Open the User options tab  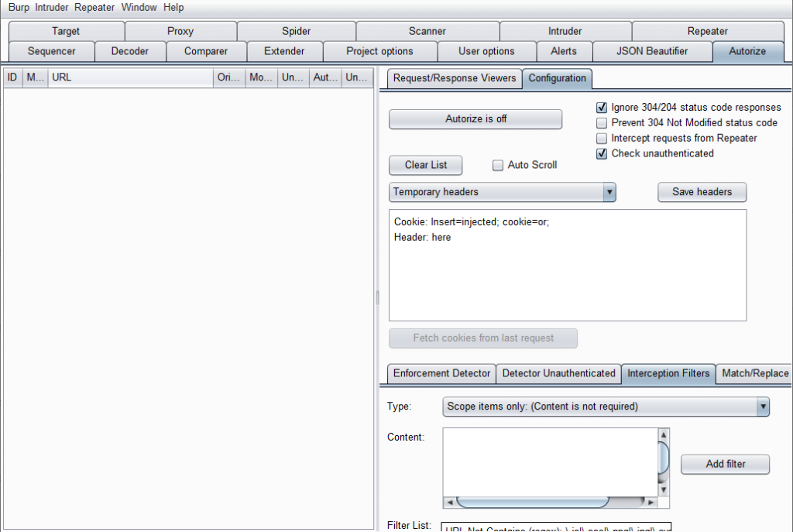point(486,51)
